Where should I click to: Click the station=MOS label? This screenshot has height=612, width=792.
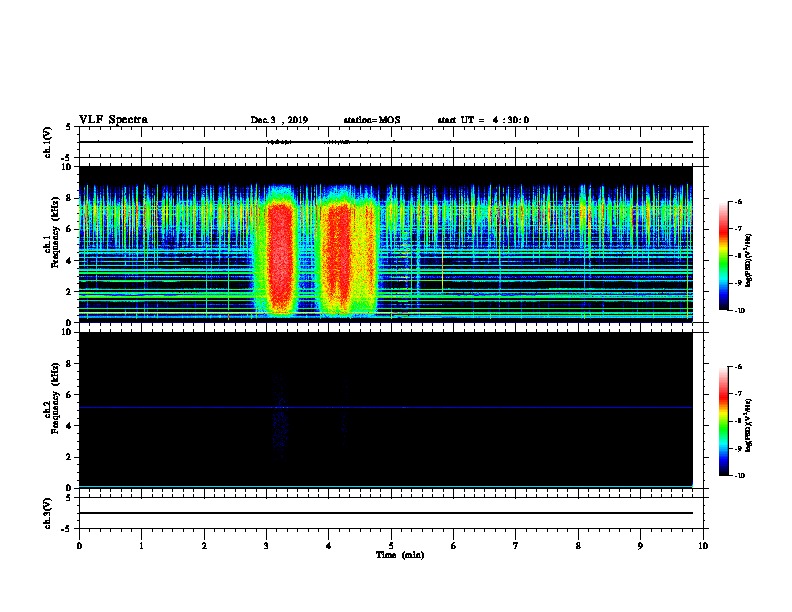tap(372, 120)
